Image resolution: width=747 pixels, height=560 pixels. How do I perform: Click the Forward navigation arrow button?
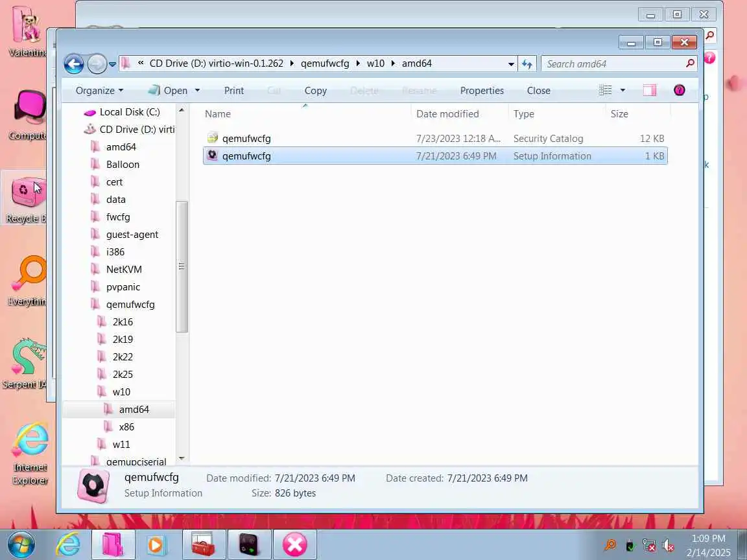click(97, 64)
